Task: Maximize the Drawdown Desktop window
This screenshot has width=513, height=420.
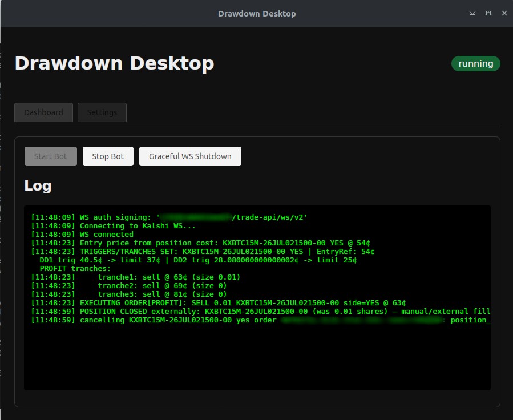Action: 488,13
